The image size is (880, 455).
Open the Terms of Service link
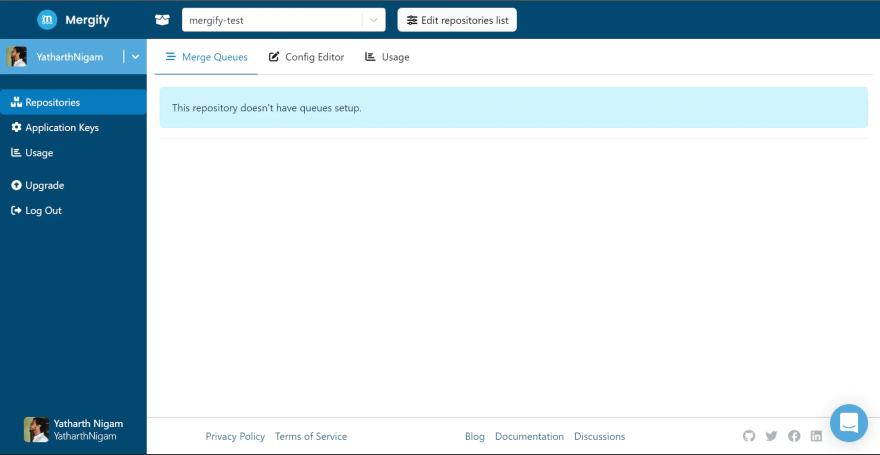tap(311, 436)
